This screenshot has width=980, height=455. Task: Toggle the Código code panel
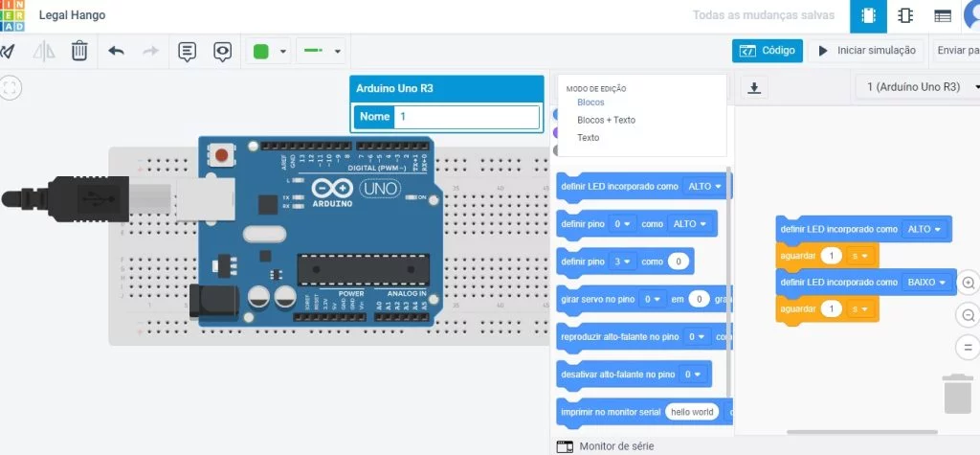[768, 51]
